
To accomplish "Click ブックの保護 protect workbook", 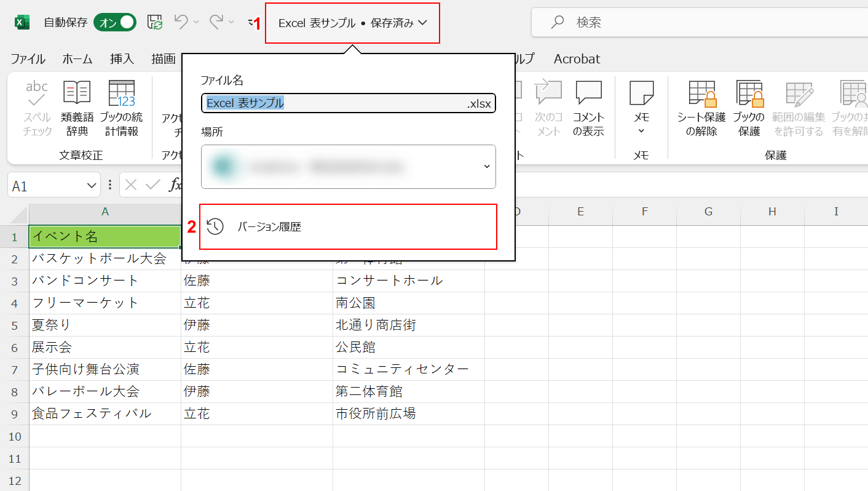I will pos(750,108).
